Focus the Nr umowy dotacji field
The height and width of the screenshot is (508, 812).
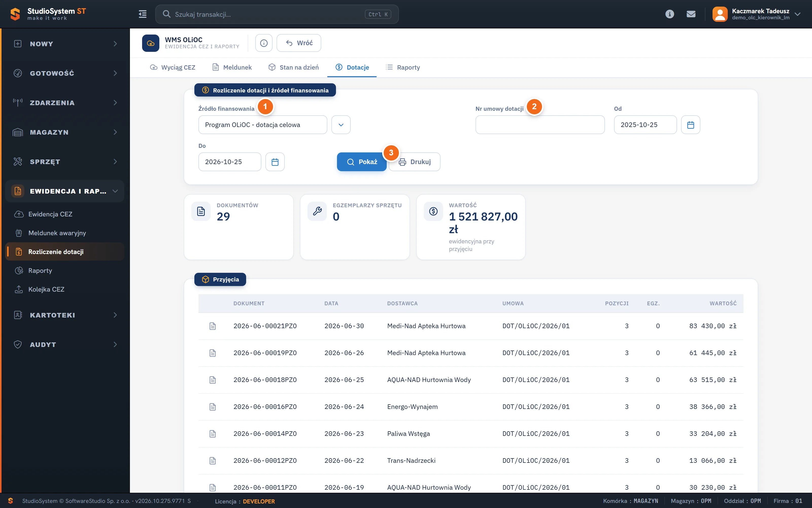tap(540, 125)
